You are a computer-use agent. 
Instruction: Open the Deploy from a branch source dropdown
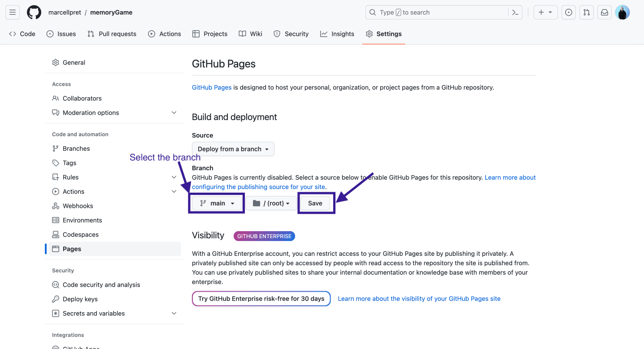233,149
